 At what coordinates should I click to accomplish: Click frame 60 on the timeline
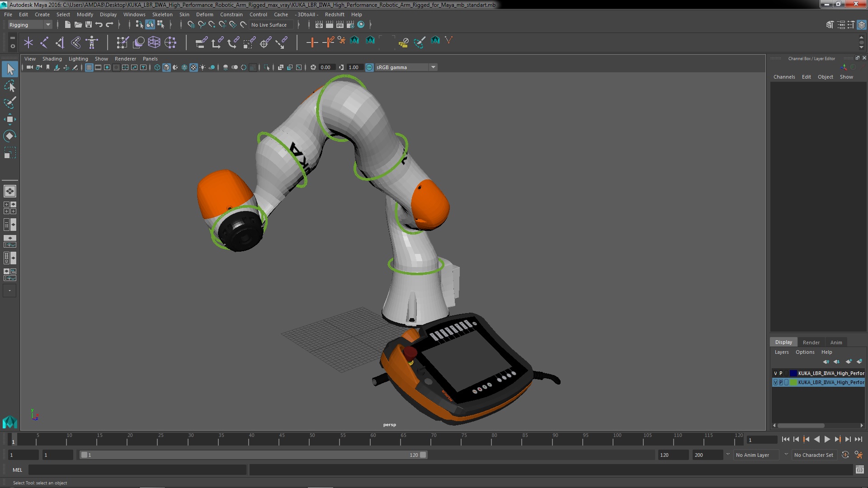(373, 439)
